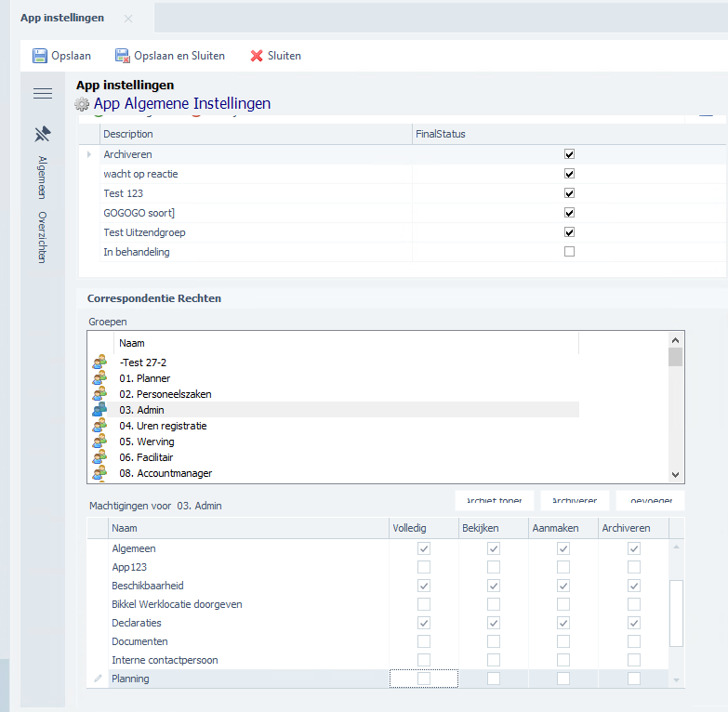
Task: Click the Opslaan save disk icon
Action: tap(40, 56)
